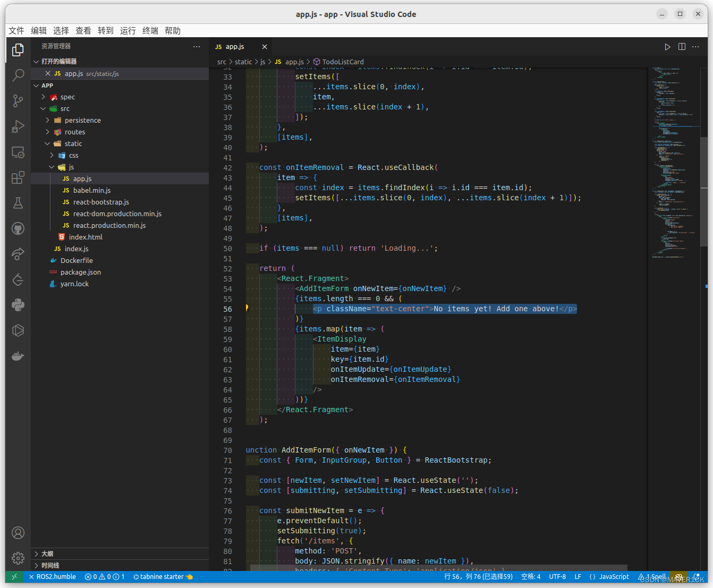Open the 选择 (Selection) menu

(61, 31)
